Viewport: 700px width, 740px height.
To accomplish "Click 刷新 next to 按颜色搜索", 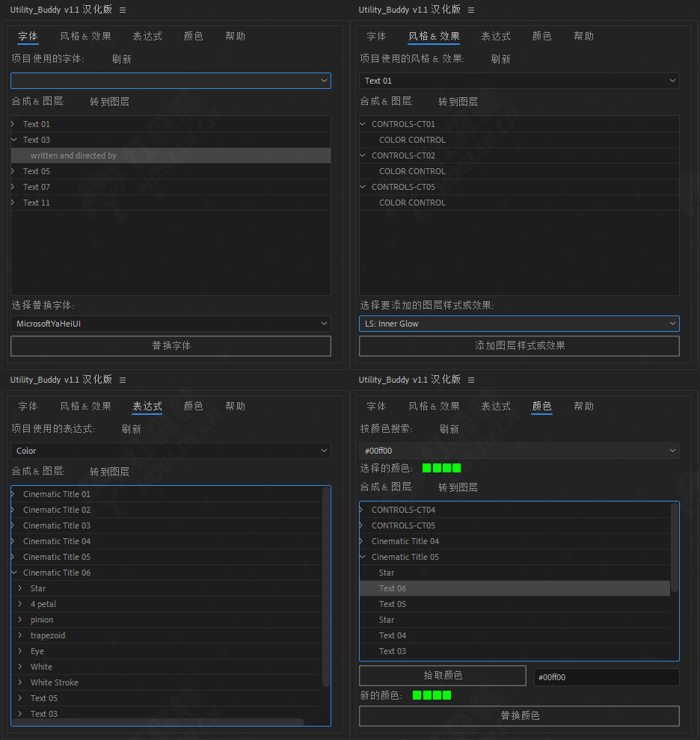I will coord(449,429).
